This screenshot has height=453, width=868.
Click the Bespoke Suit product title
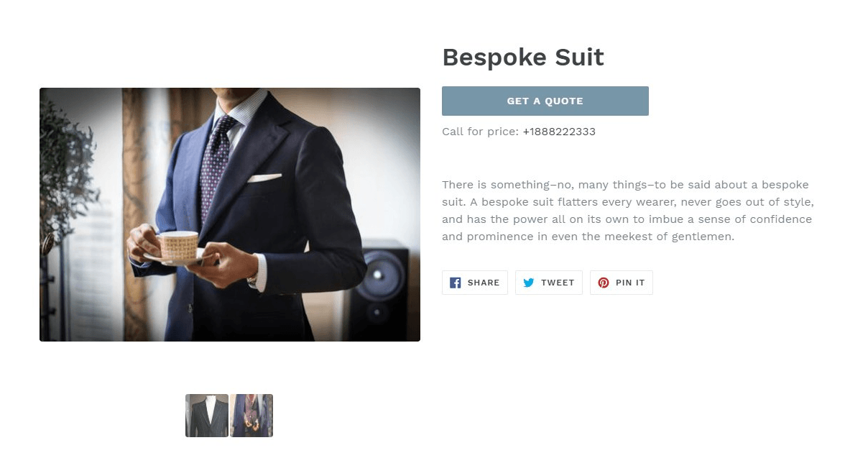522,57
